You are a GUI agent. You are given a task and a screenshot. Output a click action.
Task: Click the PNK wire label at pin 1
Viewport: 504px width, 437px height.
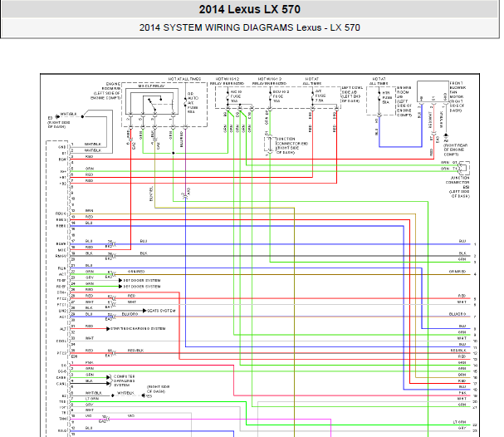pos(90,362)
